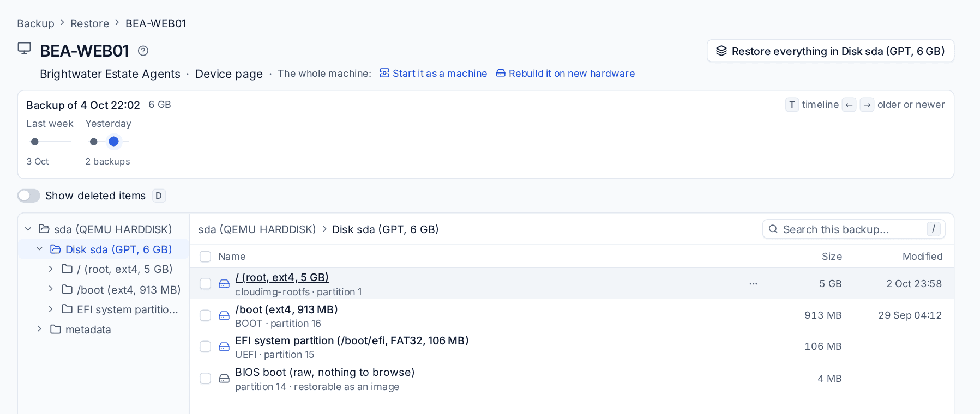Click Restore everything in Disk sda button
The width and height of the screenshot is (980, 414).
pyautogui.click(x=831, y=51)
